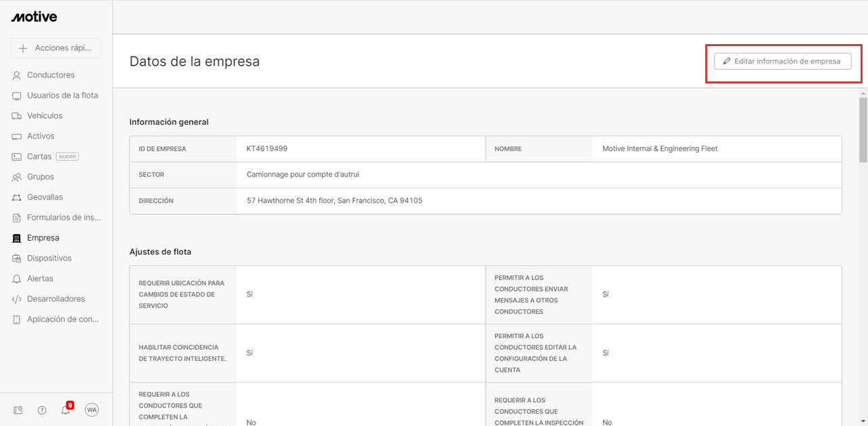
Task: Click the Desarrolladores code icon
Action: [17, 299]
